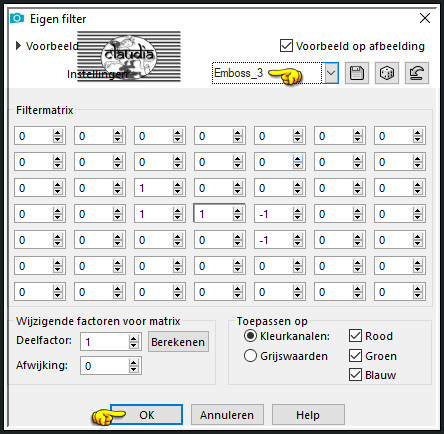Screen dimensions: 444x434
Task: Decrease the center matrix cell with its down arrow
Action: 238,217
